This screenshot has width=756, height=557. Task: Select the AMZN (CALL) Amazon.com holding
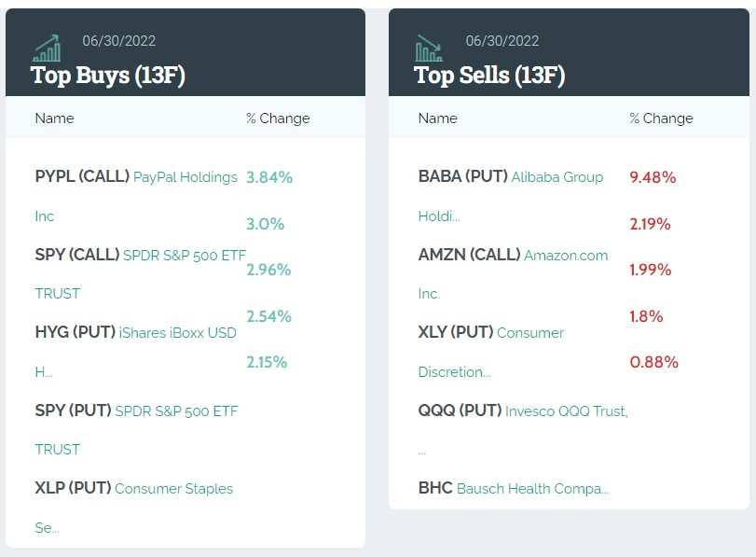pyautogui.click(x=513, y=273)
